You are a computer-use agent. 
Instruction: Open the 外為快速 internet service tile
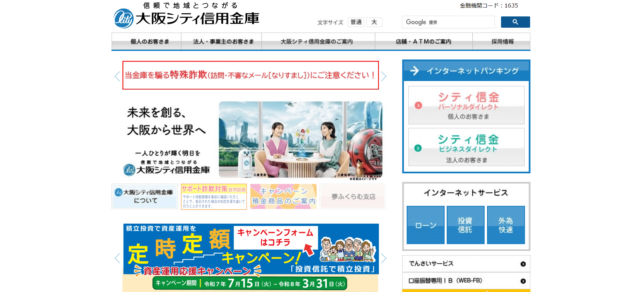click(506, 225)
